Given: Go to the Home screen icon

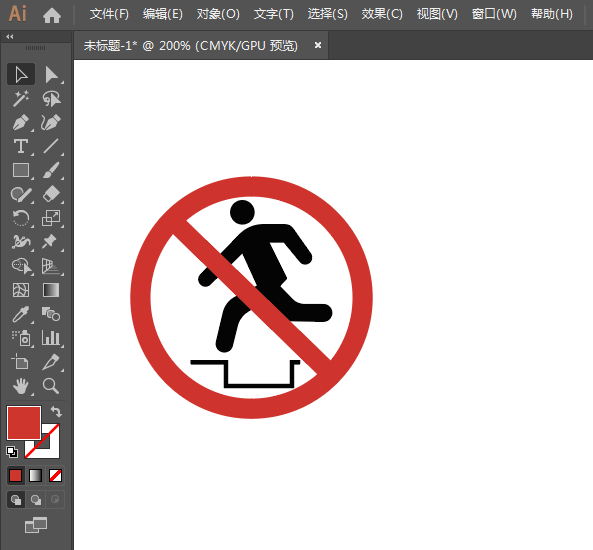Looking at the screenshot, I should [52, 15].
